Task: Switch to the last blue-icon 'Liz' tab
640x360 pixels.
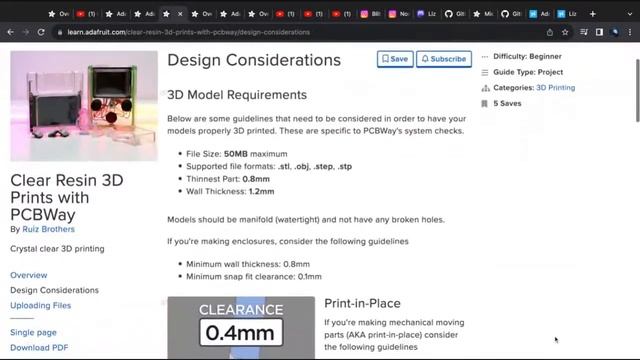Action: (567, 14)
